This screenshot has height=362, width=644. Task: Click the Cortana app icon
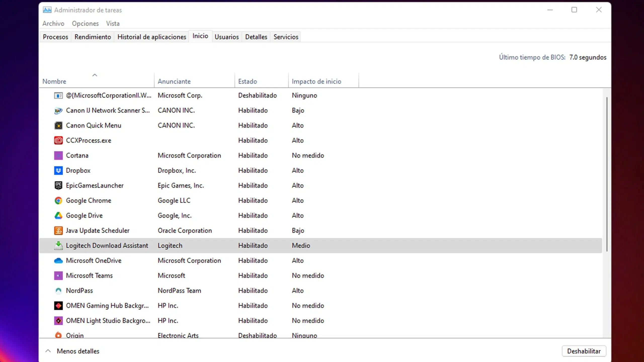pos(58,156)
